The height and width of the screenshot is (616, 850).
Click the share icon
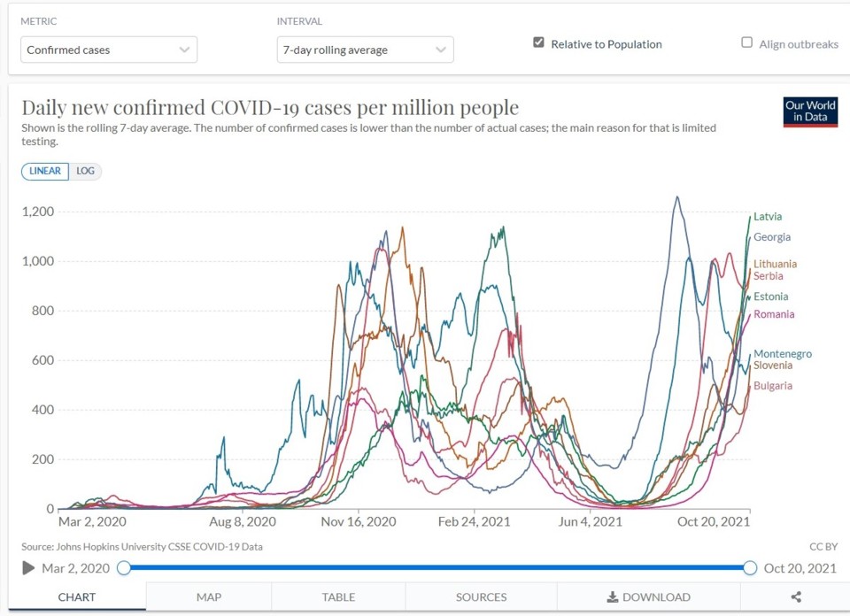[796, 597]
